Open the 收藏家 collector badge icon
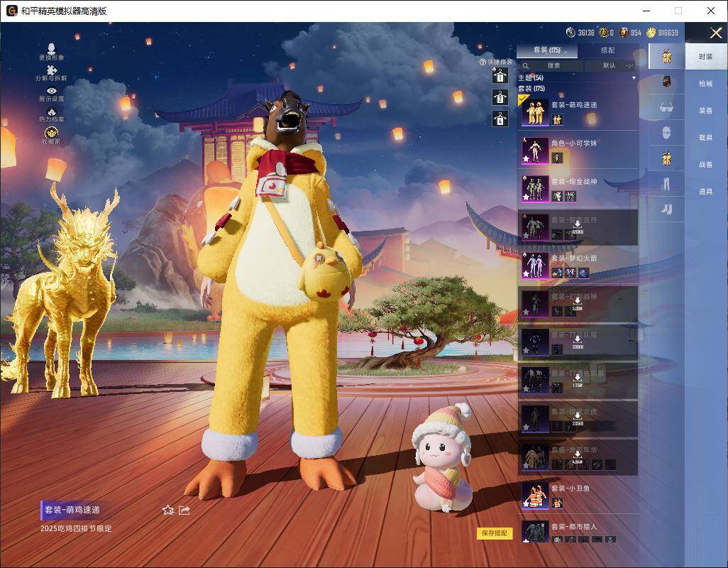Viewport: 728px width, 568px height. [x=51, y=133]
